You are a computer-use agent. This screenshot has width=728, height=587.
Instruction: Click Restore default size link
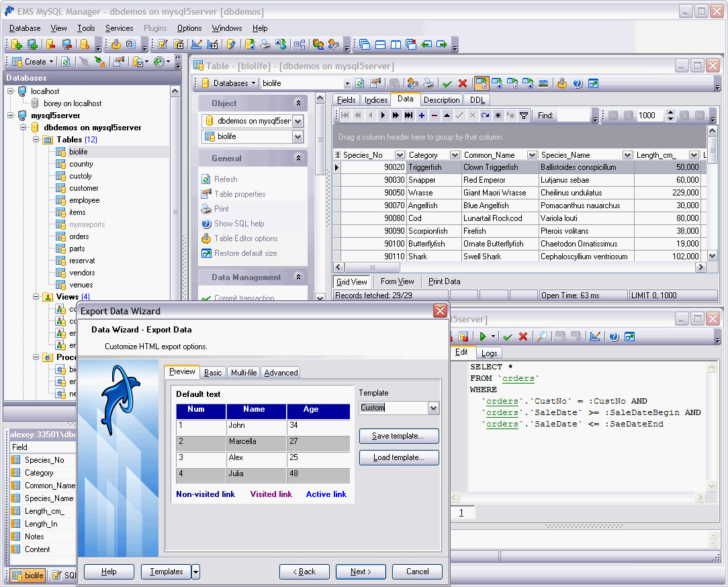(246, 253)
